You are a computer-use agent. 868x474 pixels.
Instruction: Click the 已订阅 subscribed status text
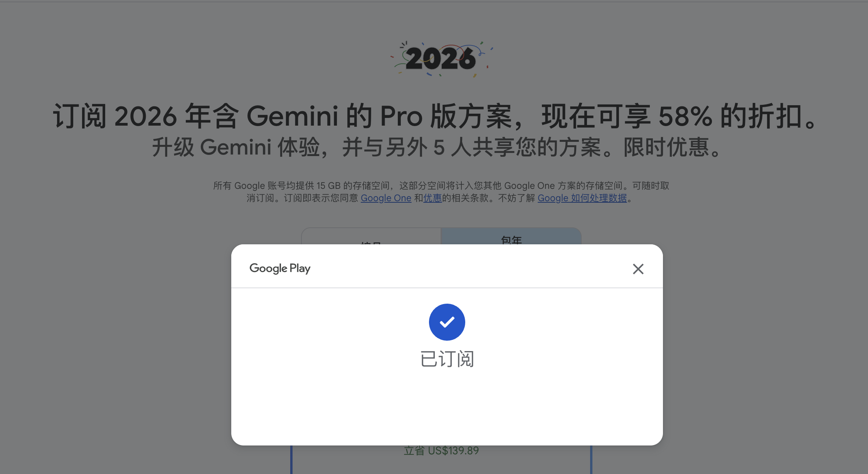447,359
